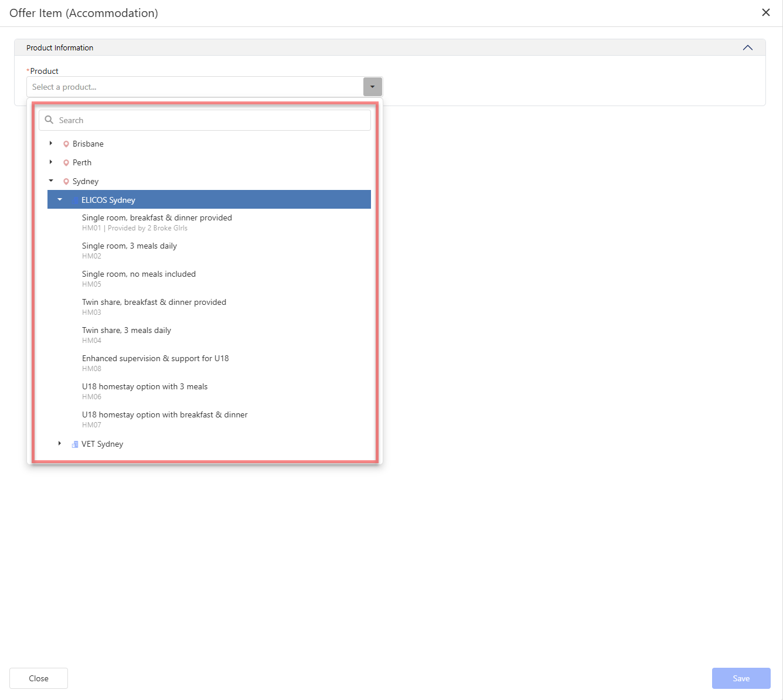Open the Product dropdown arrow

tap(372, 87)
